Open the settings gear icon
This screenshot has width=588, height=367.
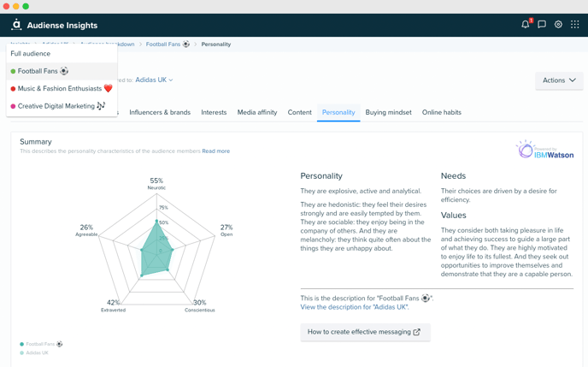(558, 25)
